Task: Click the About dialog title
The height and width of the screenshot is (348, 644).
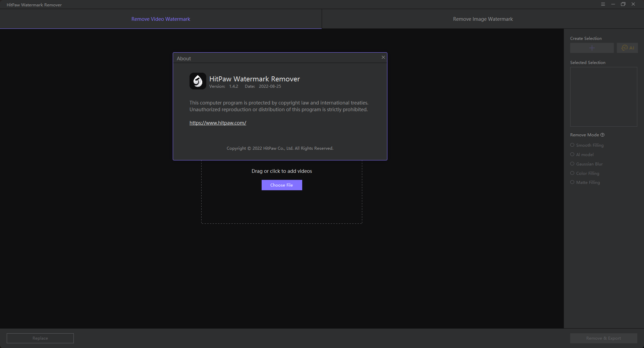Action: [x=184, y=59]
